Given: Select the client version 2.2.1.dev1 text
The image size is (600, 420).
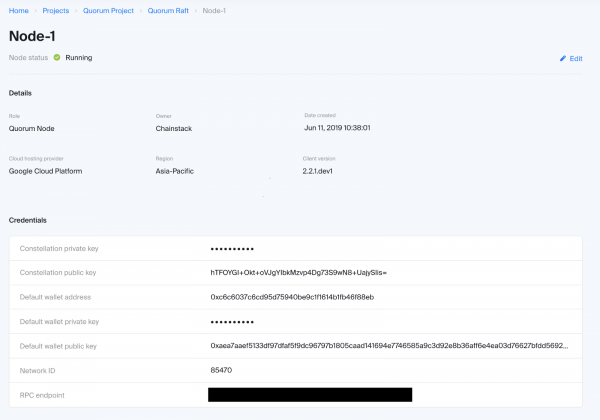Looking at the screenshot, I should pyautogui.click(x=323, y=171).
